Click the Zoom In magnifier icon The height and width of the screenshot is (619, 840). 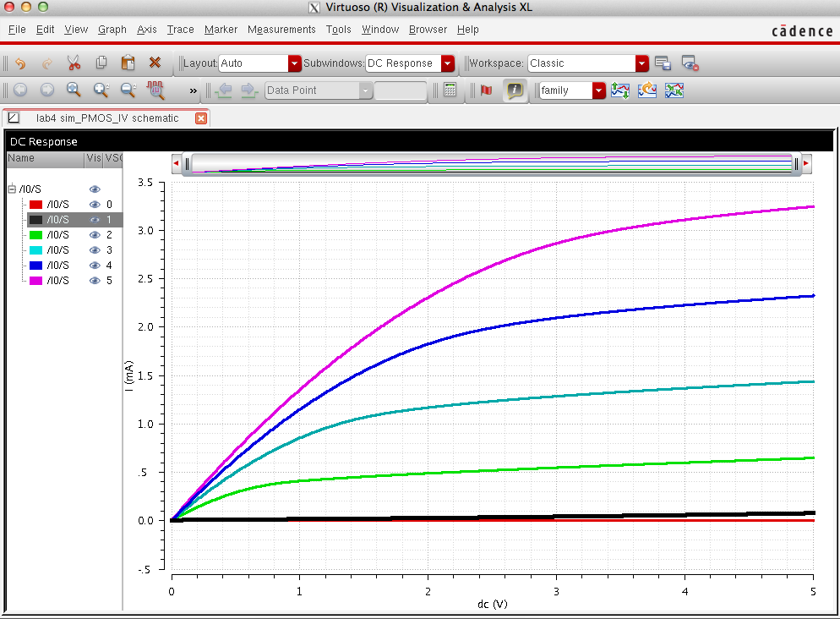click(x=101, y=90)
